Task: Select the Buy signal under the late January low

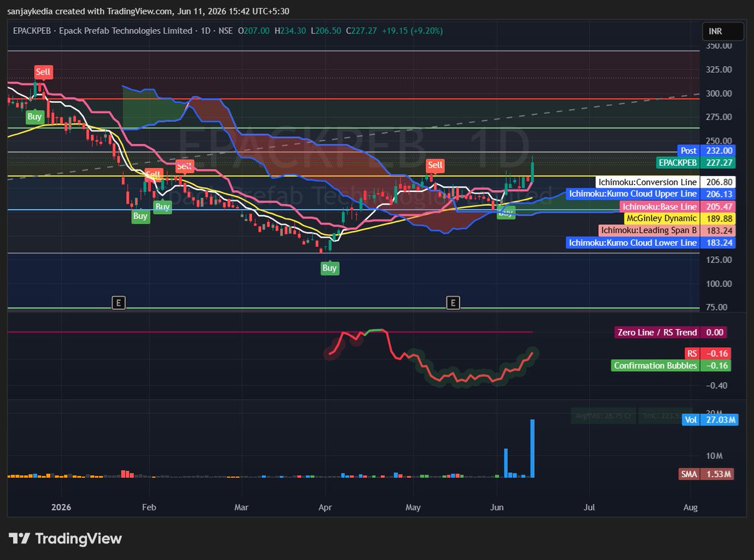Action: coord(140,216)
